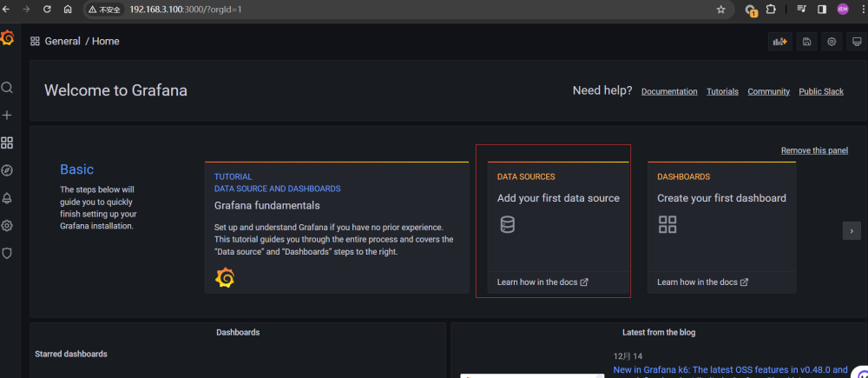
Task: Open the Grafana logo home menu
Action: pos(7,38)
